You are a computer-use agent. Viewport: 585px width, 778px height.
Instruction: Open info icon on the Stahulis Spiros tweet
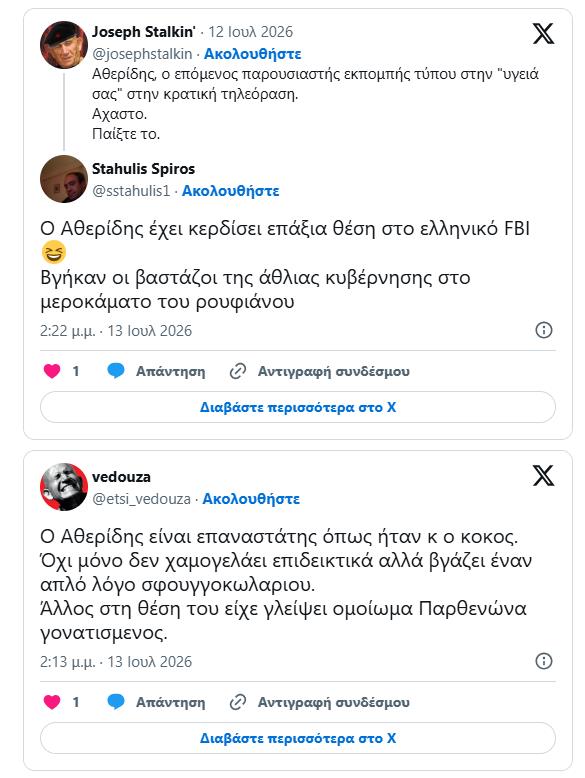point(544,330)
